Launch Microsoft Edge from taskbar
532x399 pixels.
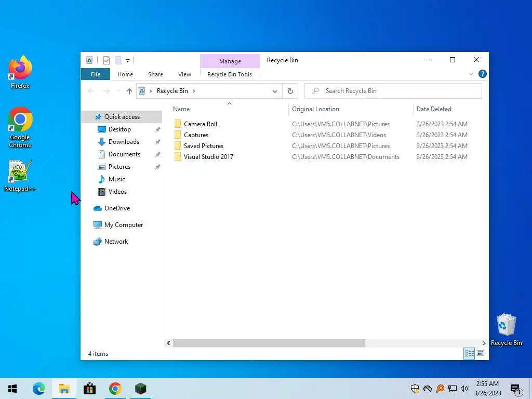pos(38,389)
